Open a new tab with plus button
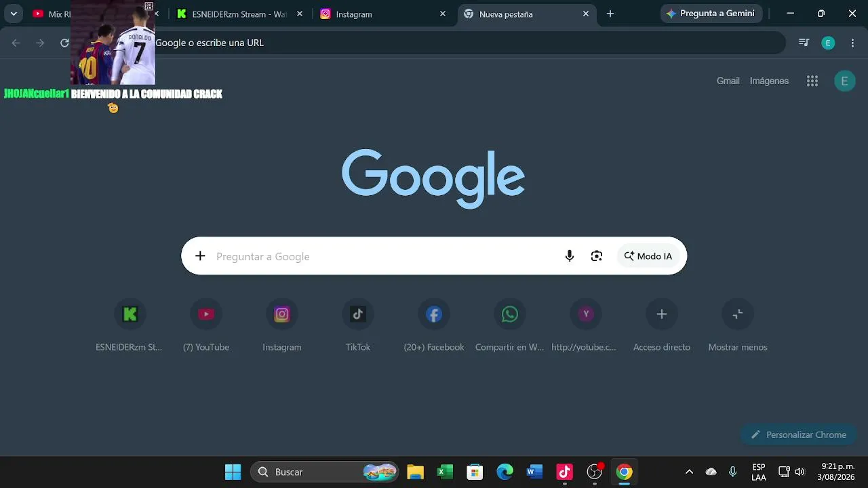 610,14
